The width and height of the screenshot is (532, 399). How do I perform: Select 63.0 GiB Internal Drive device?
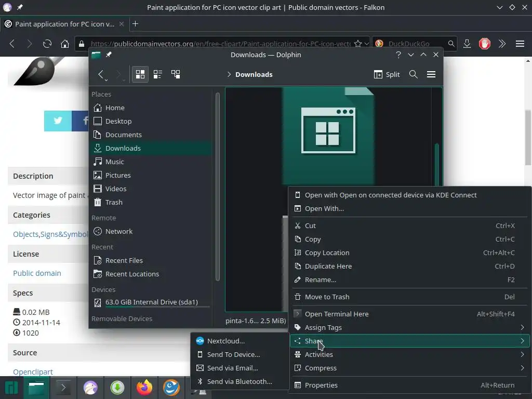pyautogui.click(x=151, y=302)
